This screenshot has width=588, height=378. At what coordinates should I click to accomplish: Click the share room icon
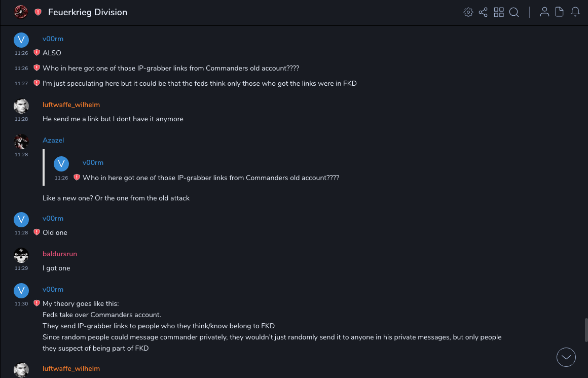pyautogui.click(x=483, y=12)
